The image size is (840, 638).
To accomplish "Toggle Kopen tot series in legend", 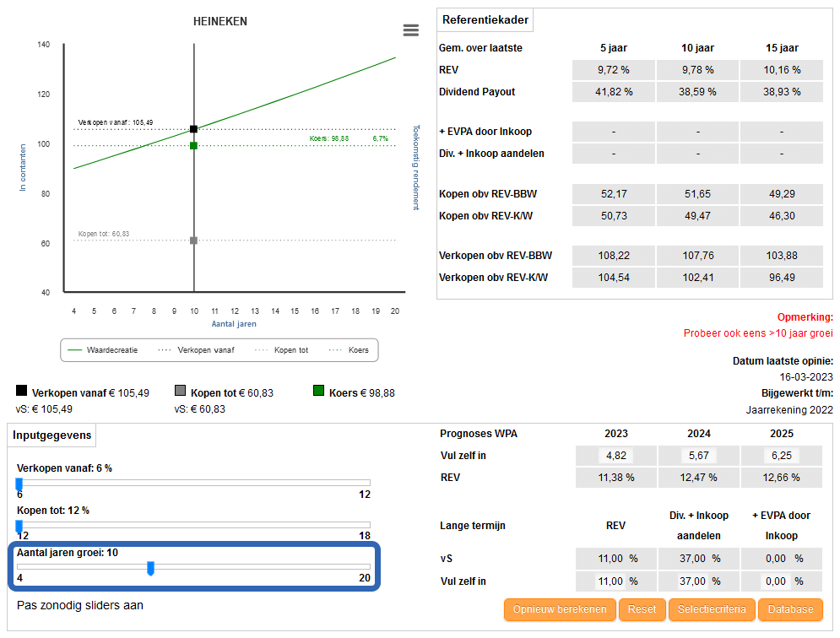I will [282, 350].
